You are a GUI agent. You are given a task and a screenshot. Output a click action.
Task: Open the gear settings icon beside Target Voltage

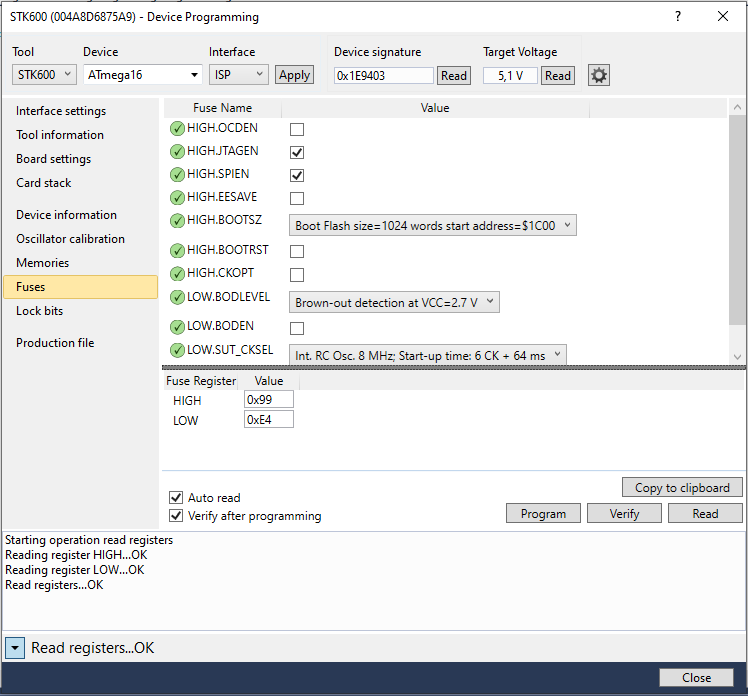599,75
